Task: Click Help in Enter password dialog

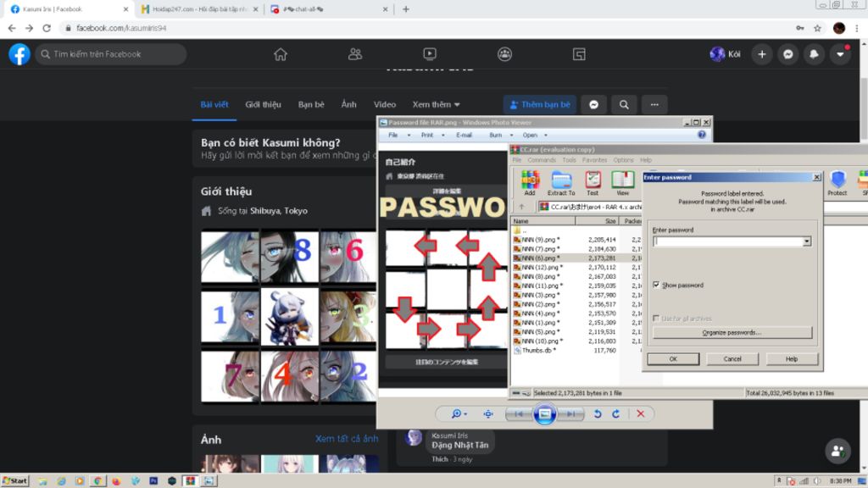Action: pyautogui.click(x=791, y=359)
